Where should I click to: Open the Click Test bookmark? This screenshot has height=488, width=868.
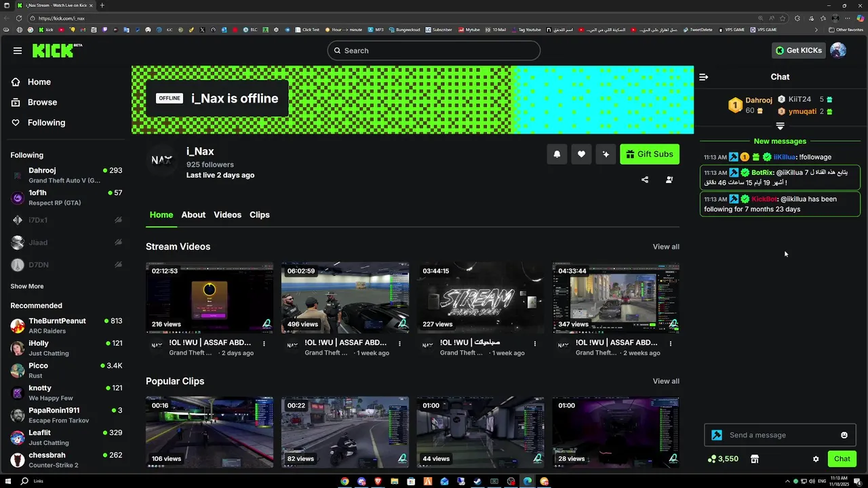[x=307, y=30]
